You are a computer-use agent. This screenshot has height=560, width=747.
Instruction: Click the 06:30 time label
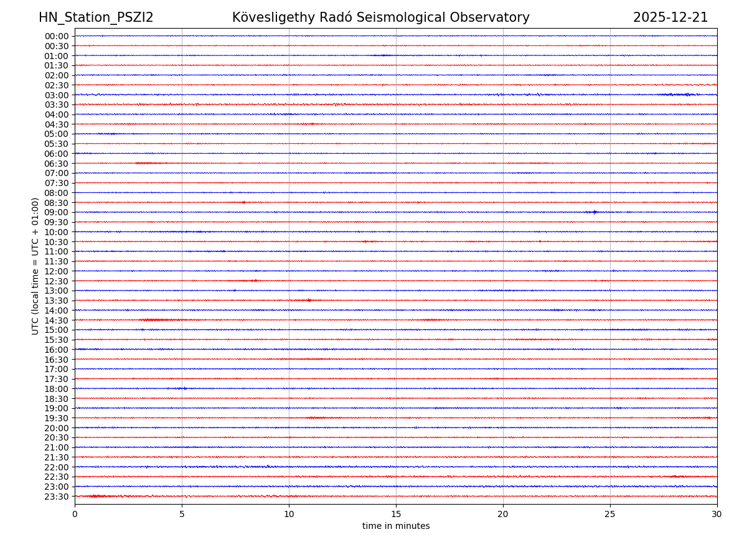[57, 164]
